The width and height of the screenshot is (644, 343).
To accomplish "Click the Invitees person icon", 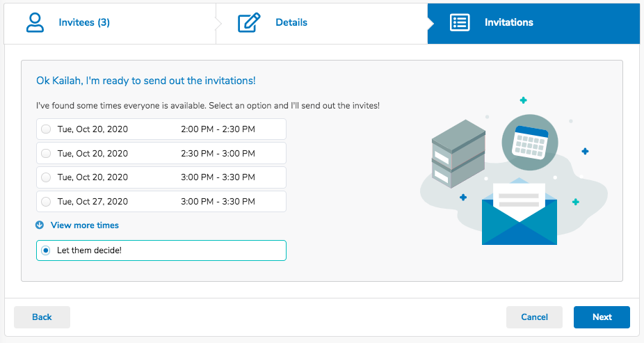I will pos(35,22).
